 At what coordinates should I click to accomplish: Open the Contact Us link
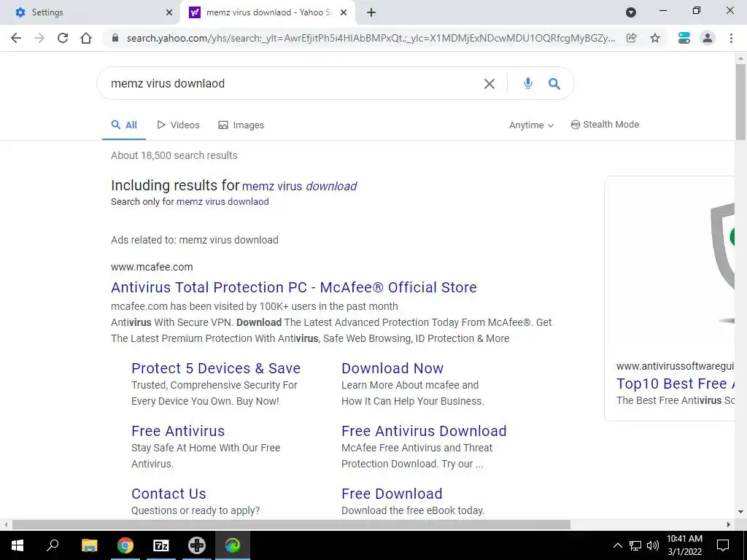(169, 494)
